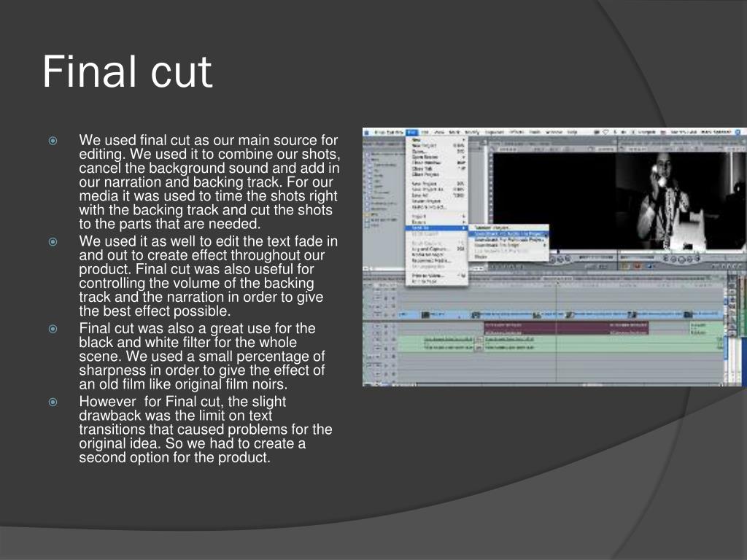Screen dimensions: 747x560
Task: Choose Restore Project... in File menu
Action: coord(436,207)
